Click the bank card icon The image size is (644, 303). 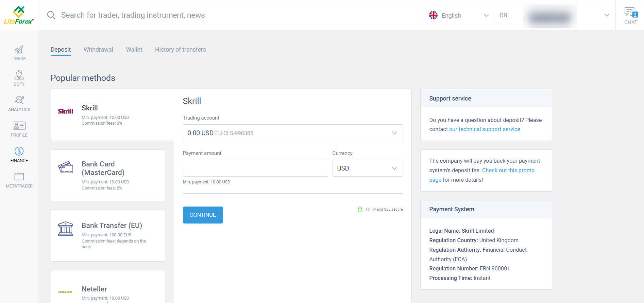tap(66, 167)
